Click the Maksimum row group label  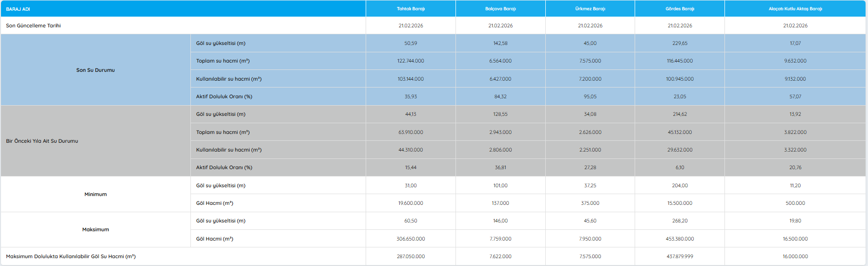tap(95, 229)
